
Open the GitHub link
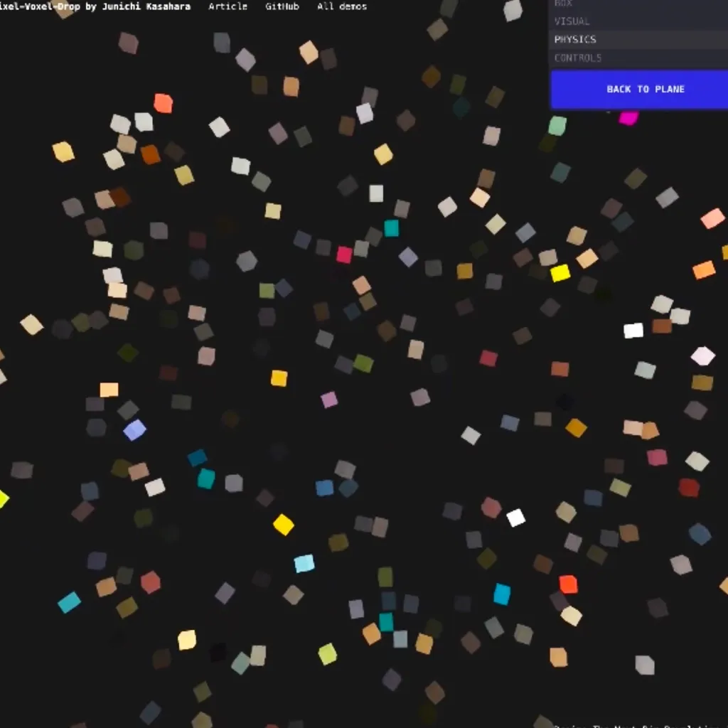pyautogui.click(x=282, y=6)
